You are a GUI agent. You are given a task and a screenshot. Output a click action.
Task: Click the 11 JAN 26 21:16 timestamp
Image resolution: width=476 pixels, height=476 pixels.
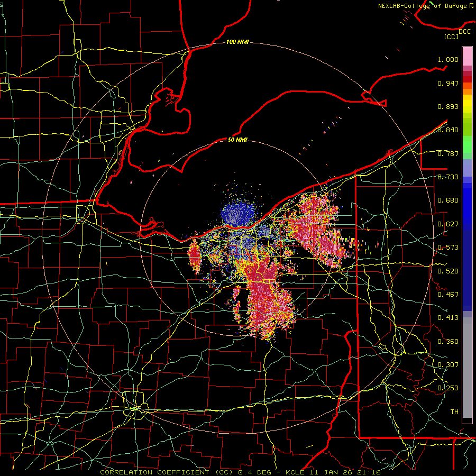tap(345, 472)
